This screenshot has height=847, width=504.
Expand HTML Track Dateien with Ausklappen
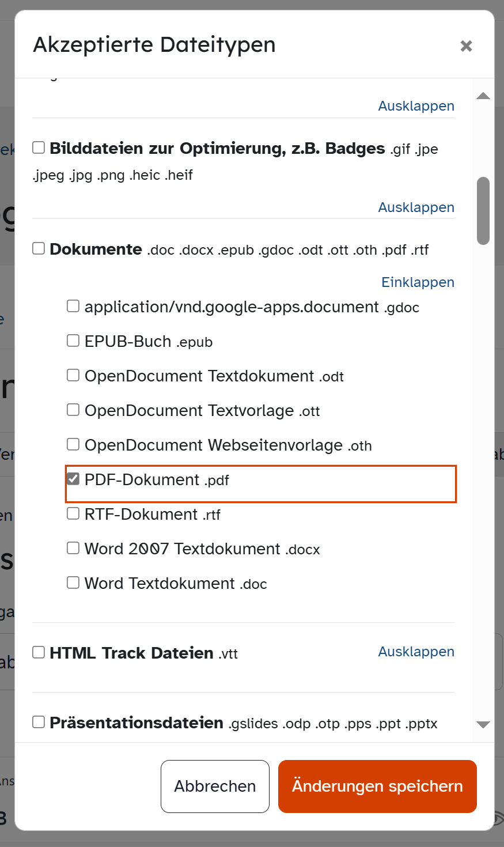click(x=416, y=652)
